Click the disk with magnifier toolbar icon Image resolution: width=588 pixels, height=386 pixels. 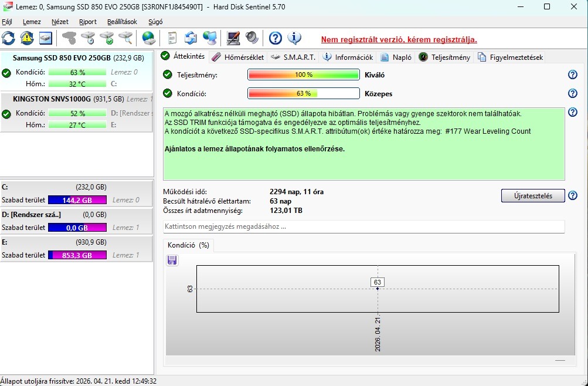125,38
